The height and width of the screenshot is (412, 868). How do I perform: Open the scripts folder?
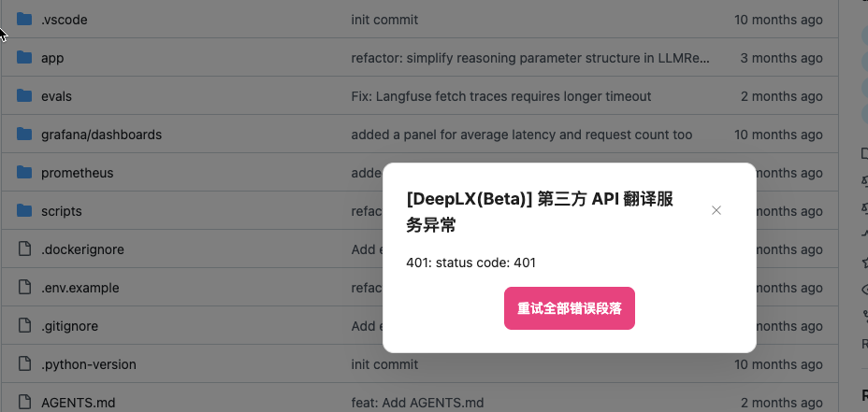[x=62, y=211]
